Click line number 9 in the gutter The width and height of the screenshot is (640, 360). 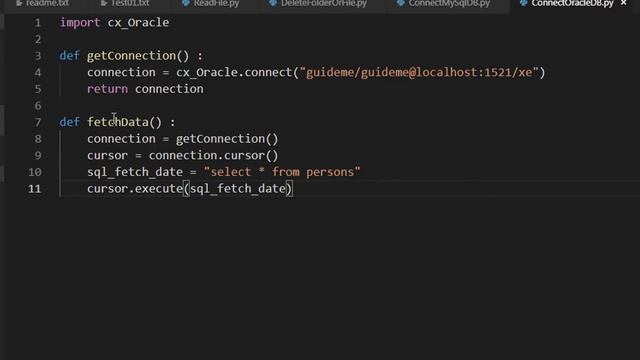point(38,156)
